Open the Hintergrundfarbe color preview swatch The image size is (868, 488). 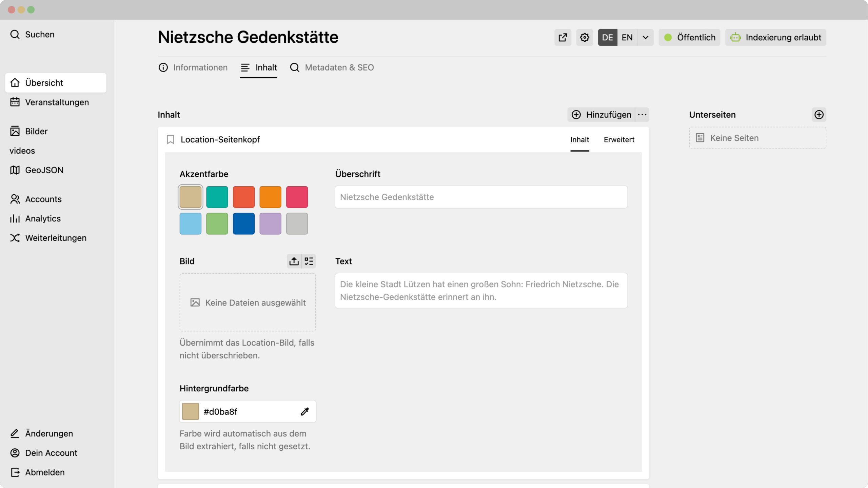tap(191, 411)
